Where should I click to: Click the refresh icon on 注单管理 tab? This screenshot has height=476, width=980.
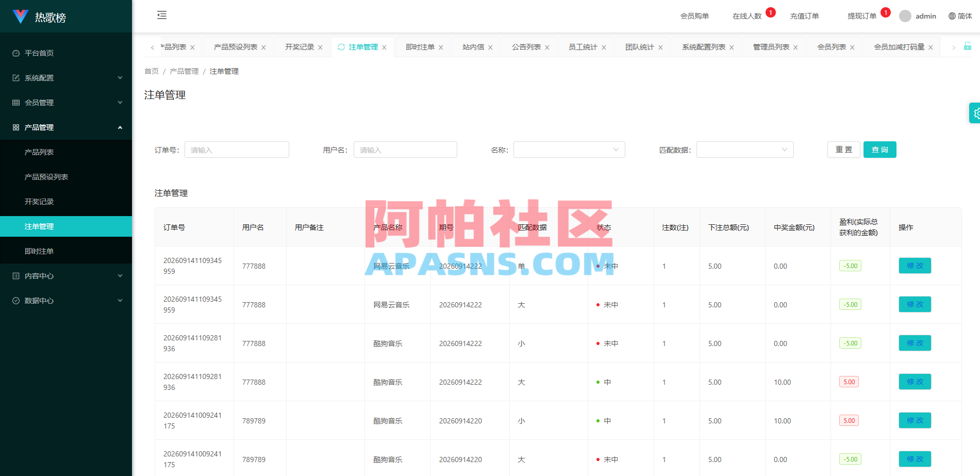coord(341,47)
